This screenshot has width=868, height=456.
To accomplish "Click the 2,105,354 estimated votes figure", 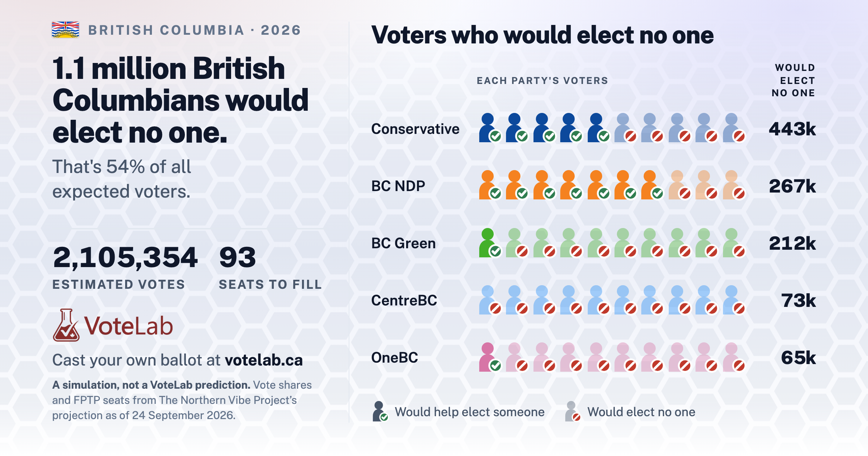I will (125, 257).
